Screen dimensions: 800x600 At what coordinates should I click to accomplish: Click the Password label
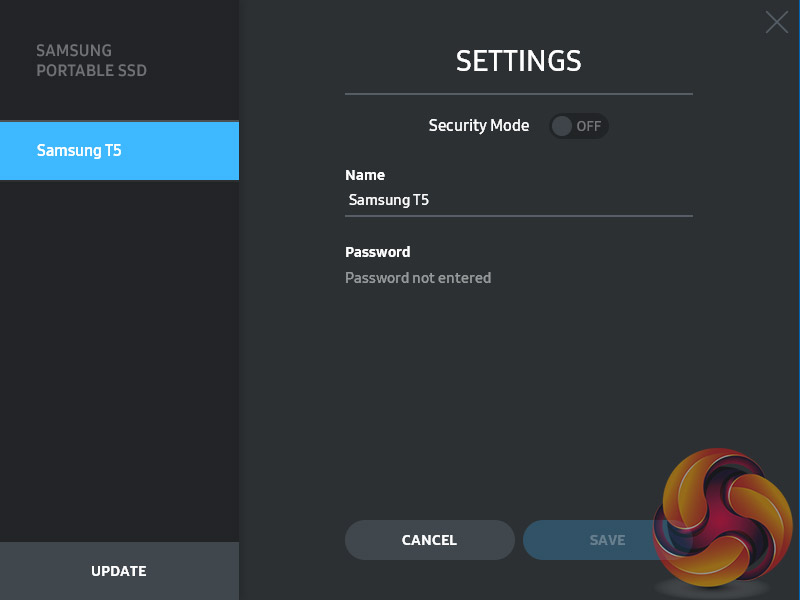click(378, 252)
